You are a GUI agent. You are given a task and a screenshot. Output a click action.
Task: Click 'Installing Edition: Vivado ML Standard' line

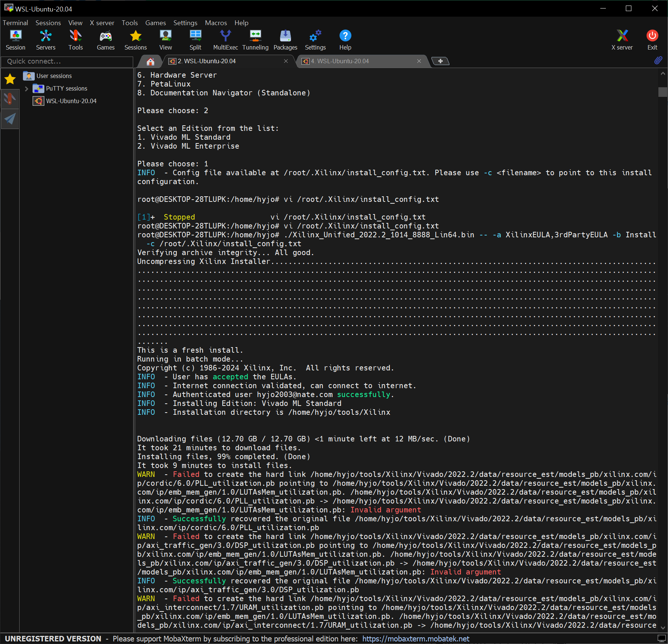tap(239, 403)
